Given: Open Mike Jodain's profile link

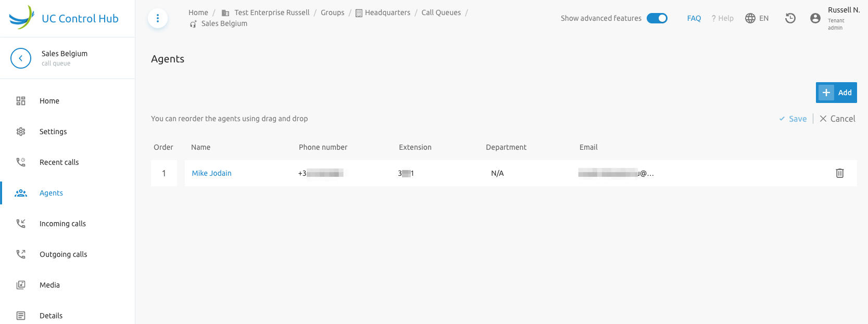Looking at the screenshot, I should coord(211,173).
